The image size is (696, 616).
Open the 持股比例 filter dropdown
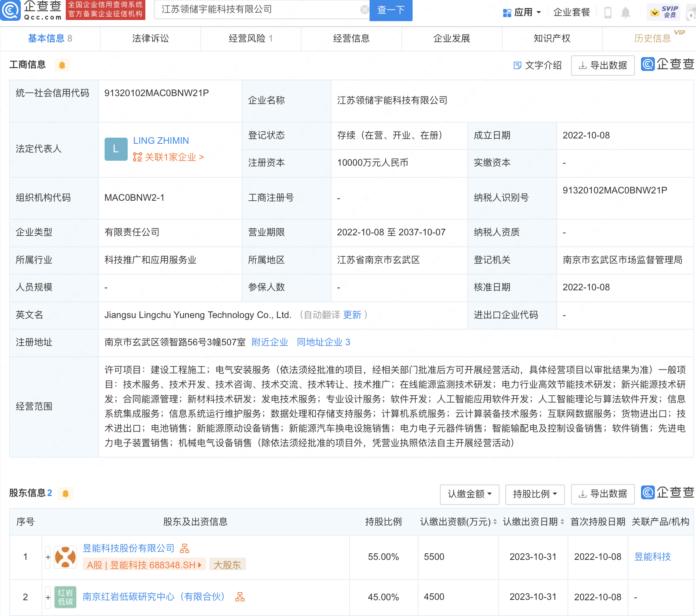(x=535, y=494)
